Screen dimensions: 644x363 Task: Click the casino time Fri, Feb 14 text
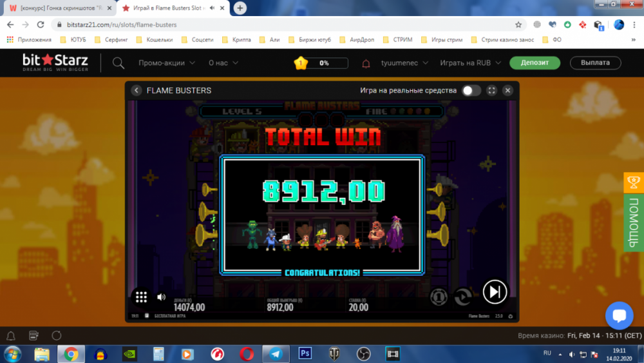pos(604,335)
